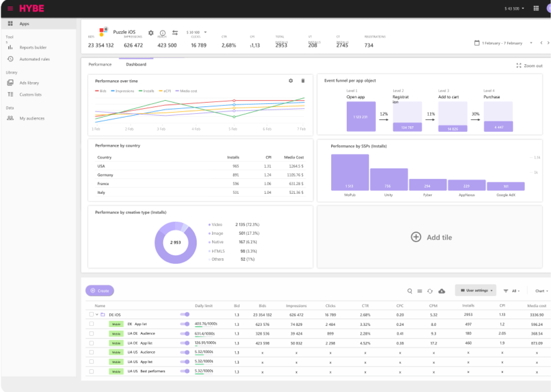Viewport: 551px width, 392px height.
Task: Open Puzzle iOS settings gear icon
Action: click(151, 33)
